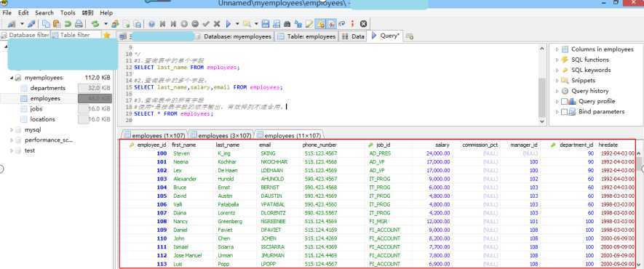Click the post checkmark icon
Screen dimensions: 644x269
click(206, 24)
